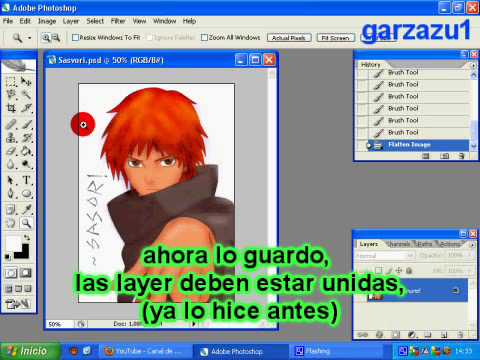Open the tool preset dropdown arrow

pos(30,38)
